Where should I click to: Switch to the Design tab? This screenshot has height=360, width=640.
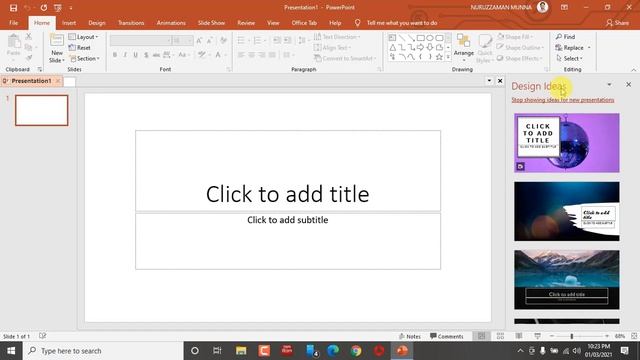pos(97,23)
